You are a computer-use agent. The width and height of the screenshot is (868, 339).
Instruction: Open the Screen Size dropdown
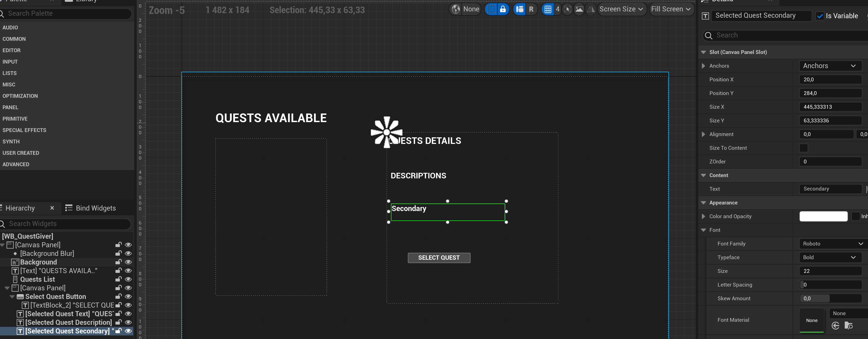621,9
